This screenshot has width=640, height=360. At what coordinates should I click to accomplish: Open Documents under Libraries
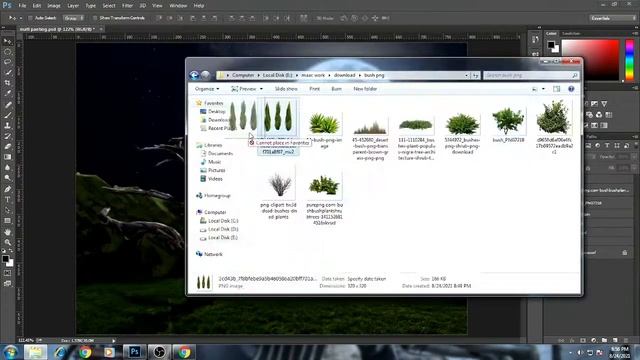[x=217, y=153]
